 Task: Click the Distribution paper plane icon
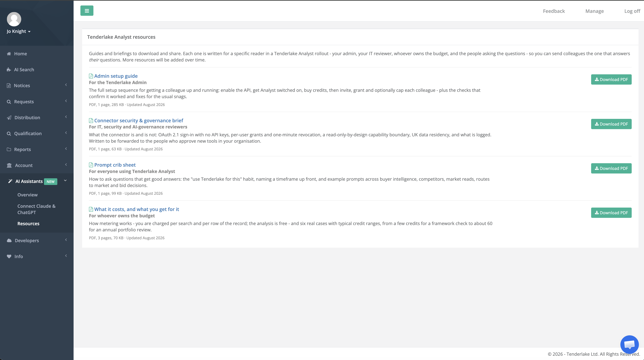pyautogui.click(x=9, y=118)
